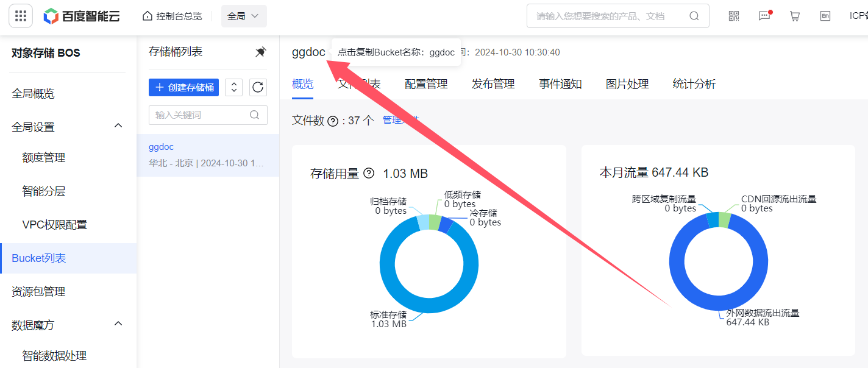Focus the bucket keyword search field
The width and height of the screenshot is (868, 368).
tap(201, 115)
